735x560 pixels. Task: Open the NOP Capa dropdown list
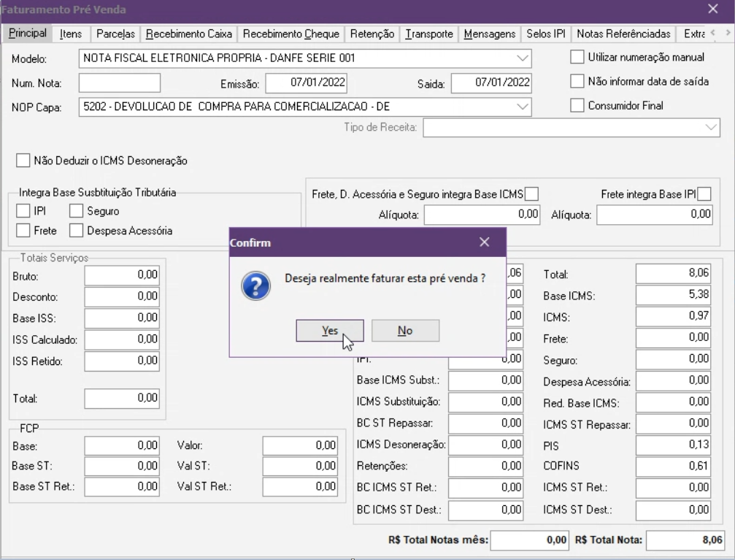(523, 107)
